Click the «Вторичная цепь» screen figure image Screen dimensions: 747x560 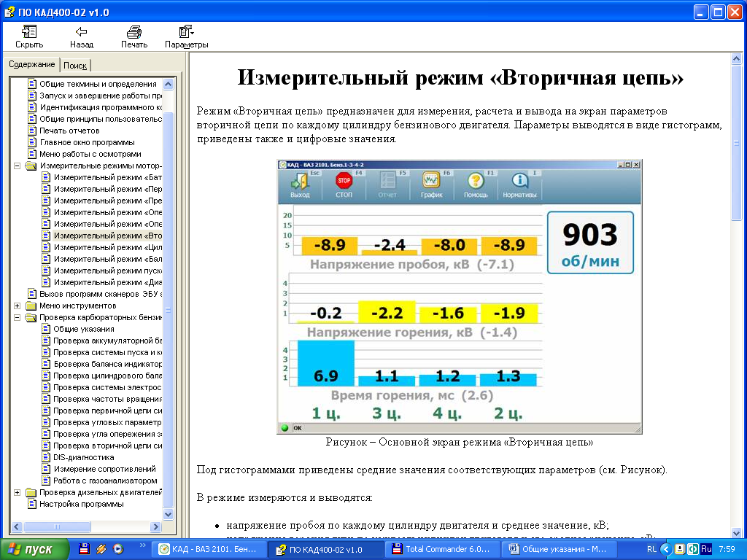tap(460, 297)
